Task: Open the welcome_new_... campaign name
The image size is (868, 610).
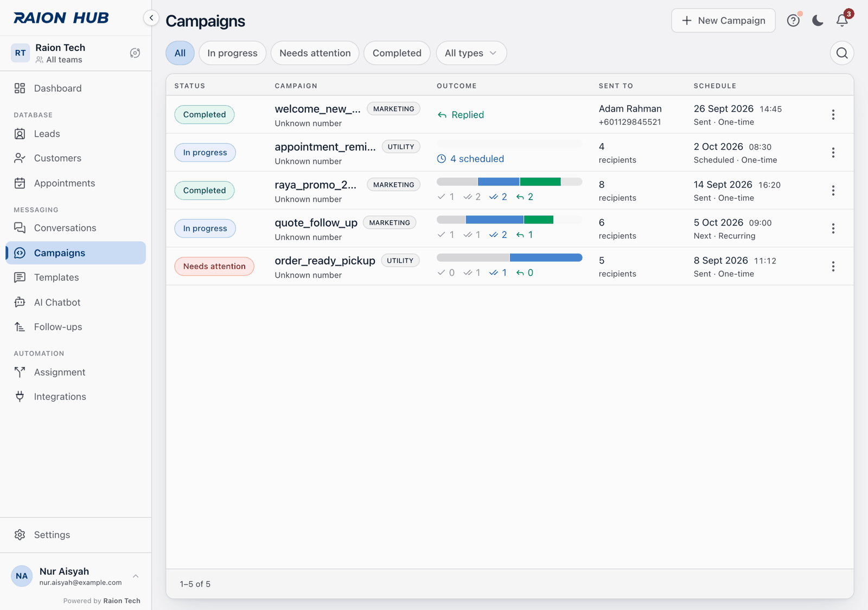Action: point(317,109)
